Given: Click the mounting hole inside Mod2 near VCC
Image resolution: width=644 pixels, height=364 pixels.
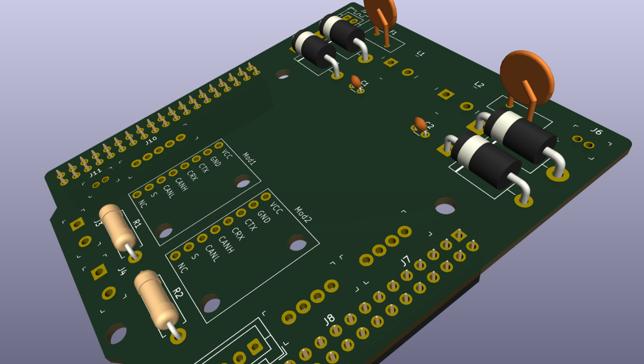Looking at the screenshot, I should click(297, 243).
